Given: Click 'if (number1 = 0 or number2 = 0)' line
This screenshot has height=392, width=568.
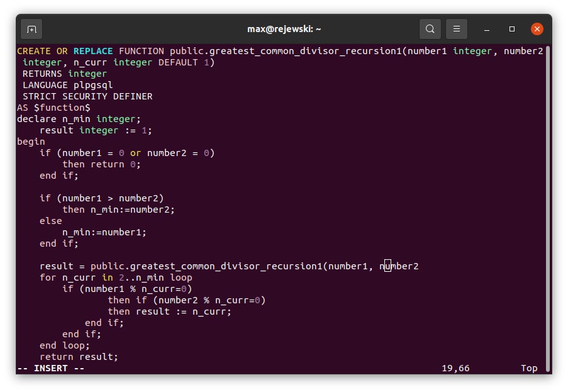Looking at the screenshot, I should coord(127,153).
